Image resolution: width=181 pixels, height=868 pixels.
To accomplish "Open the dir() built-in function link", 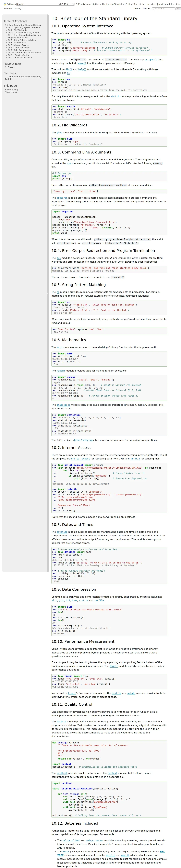I will click(69, 69).
